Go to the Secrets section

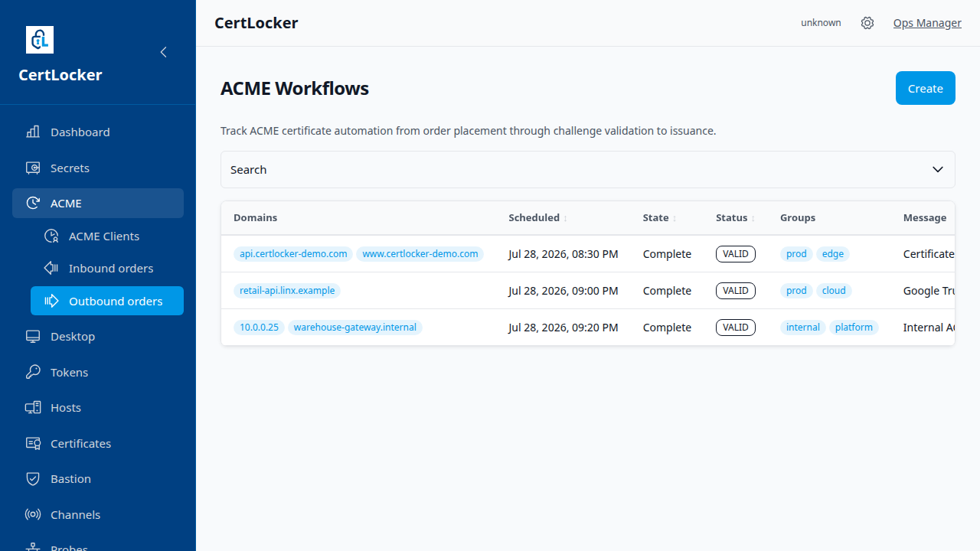point(98,168)
